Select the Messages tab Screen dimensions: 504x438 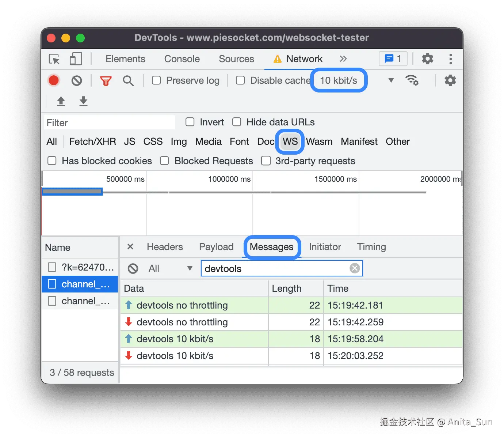(x=272, y=247)
